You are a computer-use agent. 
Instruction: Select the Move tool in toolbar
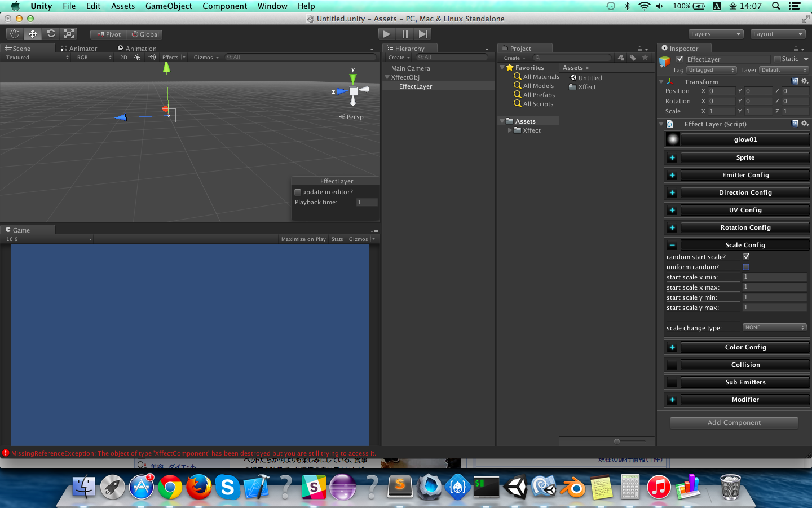click(x=33, y=34)
